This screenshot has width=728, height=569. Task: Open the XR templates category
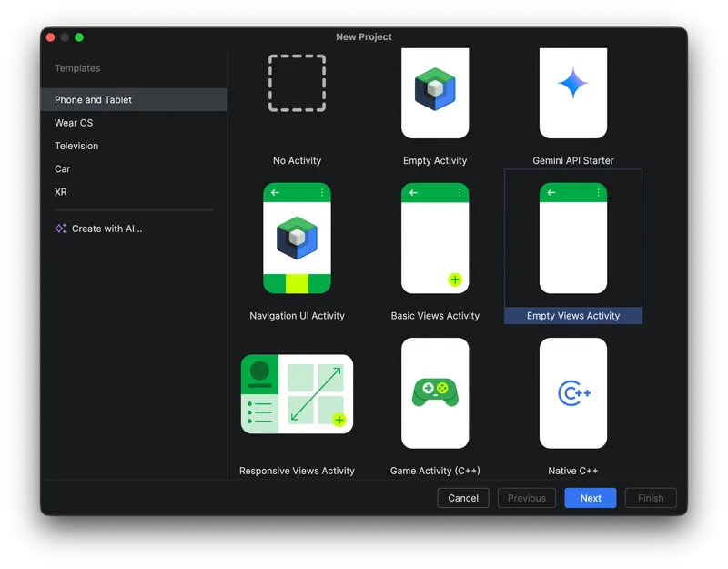click(x=134, y=192)
